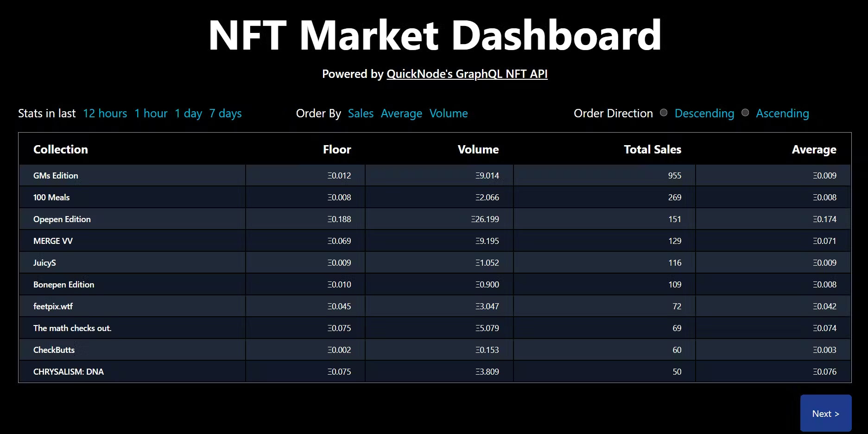Sort collections by Average
Image resolution: width=868 pixels, height=434 pixels.
coord(401,114)
